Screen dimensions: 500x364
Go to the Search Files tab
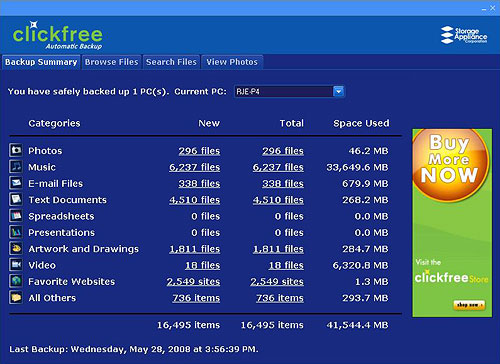click(171, 62)
